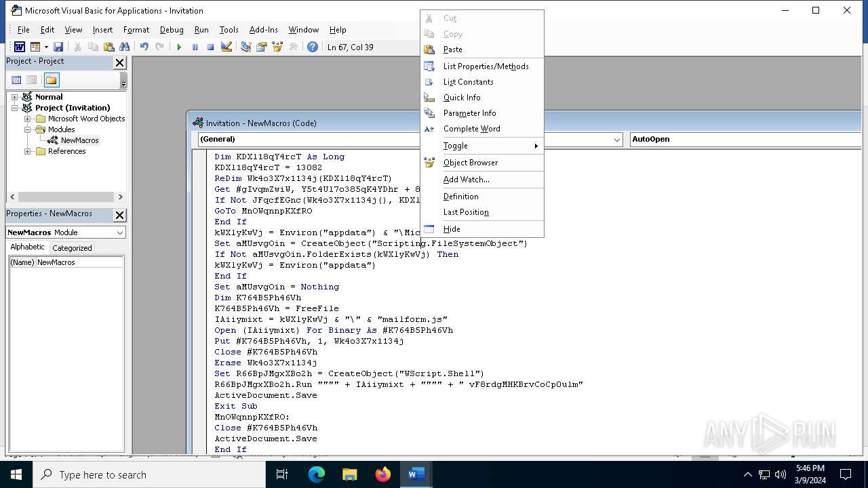Close the Project Explorer panel
This screenshot has width=868, height=488.
click(119, 62)
